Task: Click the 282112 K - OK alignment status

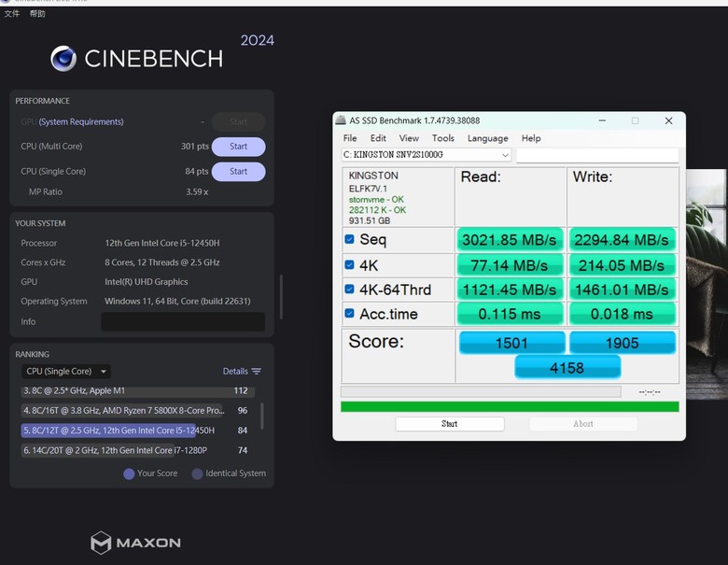Action: [377, 210]
